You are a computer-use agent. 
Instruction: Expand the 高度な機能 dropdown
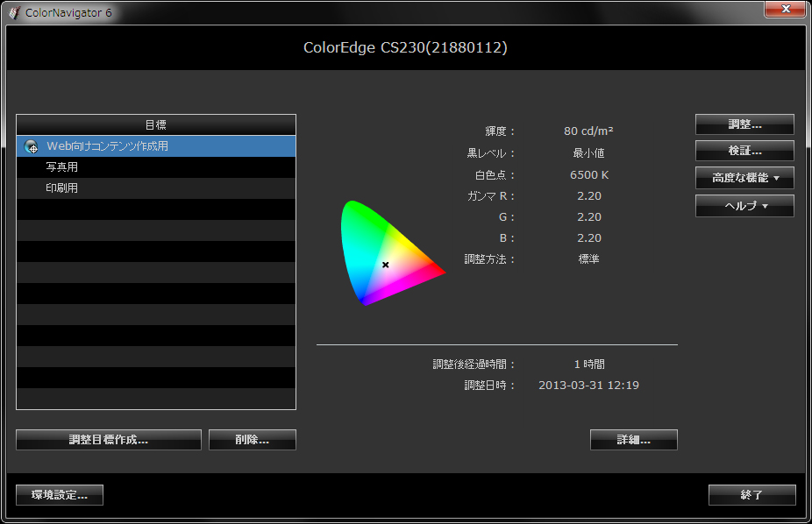[x=744, y=178]
